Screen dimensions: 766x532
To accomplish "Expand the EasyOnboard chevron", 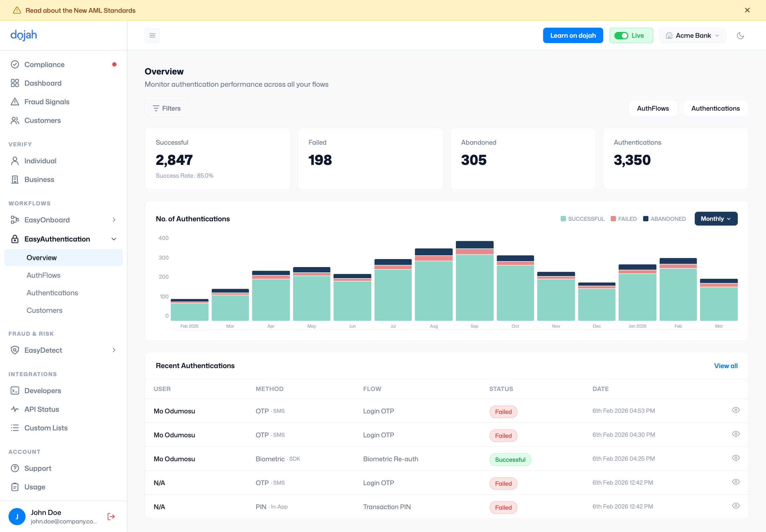I will point(114,220).
